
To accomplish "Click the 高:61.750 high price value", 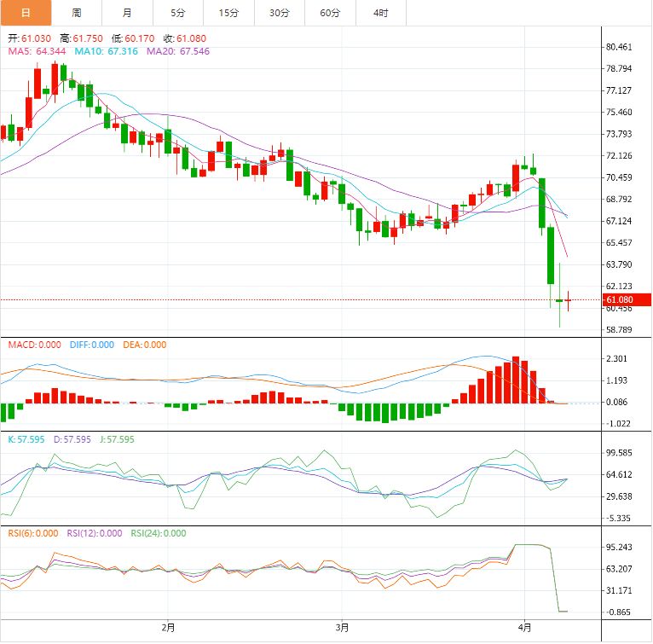I will (81, 38).
